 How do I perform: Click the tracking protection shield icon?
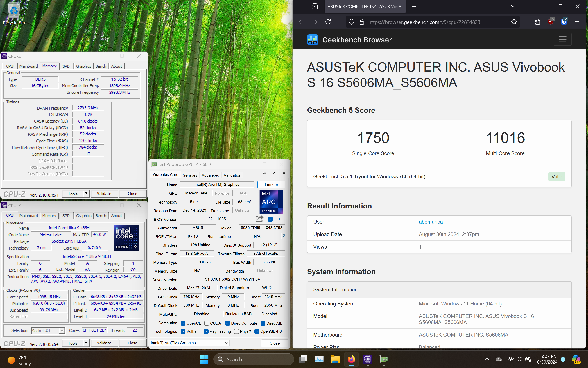pyautogui.click(x=351, y=22)
